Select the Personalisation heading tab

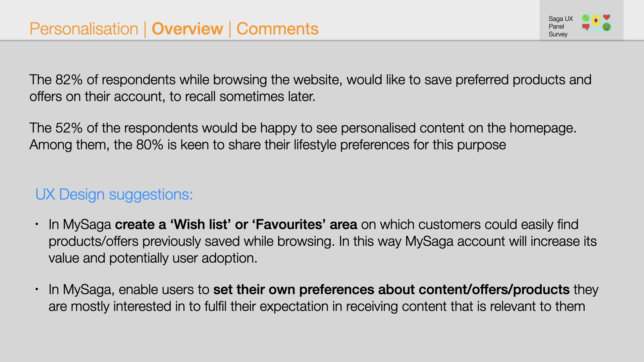point(84,29)
